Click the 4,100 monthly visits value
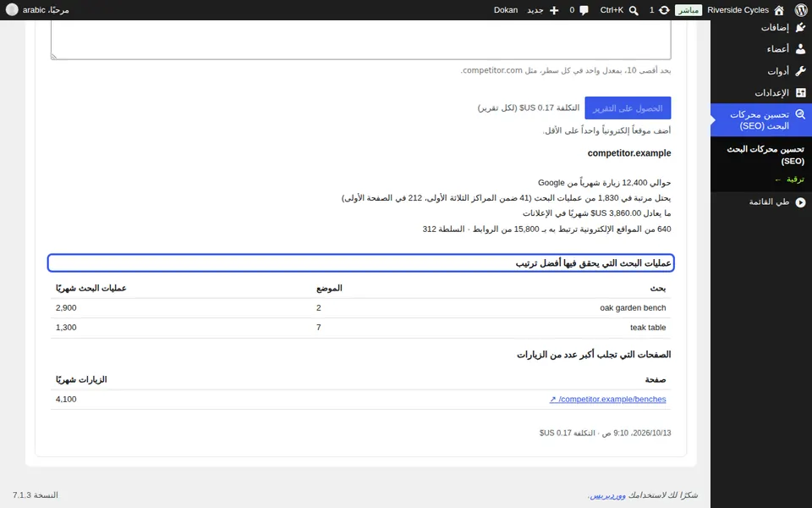 pyautogui.click(x=66, y=399)
